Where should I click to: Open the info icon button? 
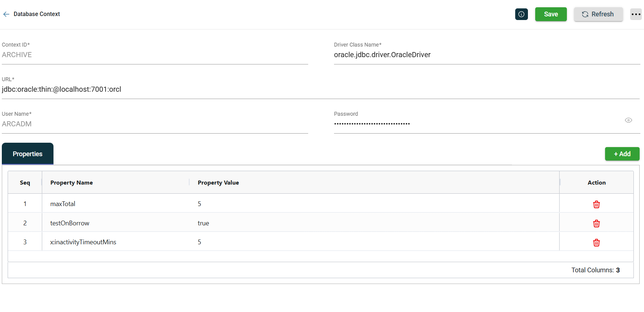click(x=521, y=14)
